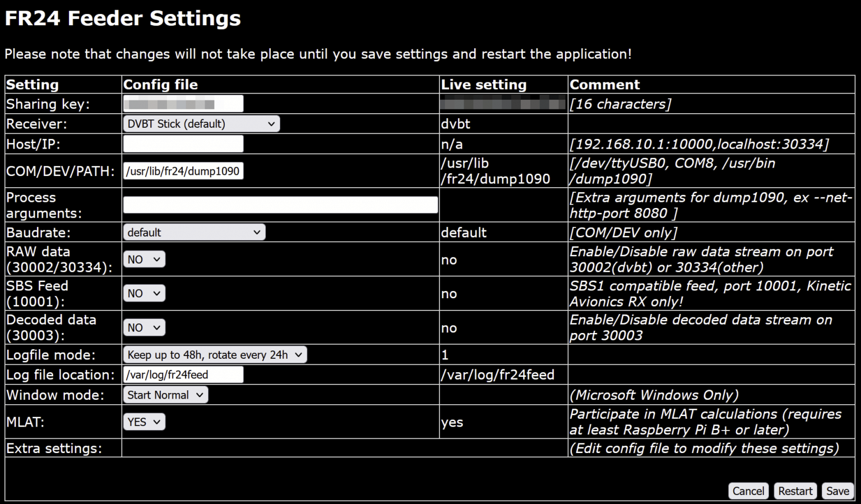Click the 'Process arguments:' label

[x=44, y=205]
